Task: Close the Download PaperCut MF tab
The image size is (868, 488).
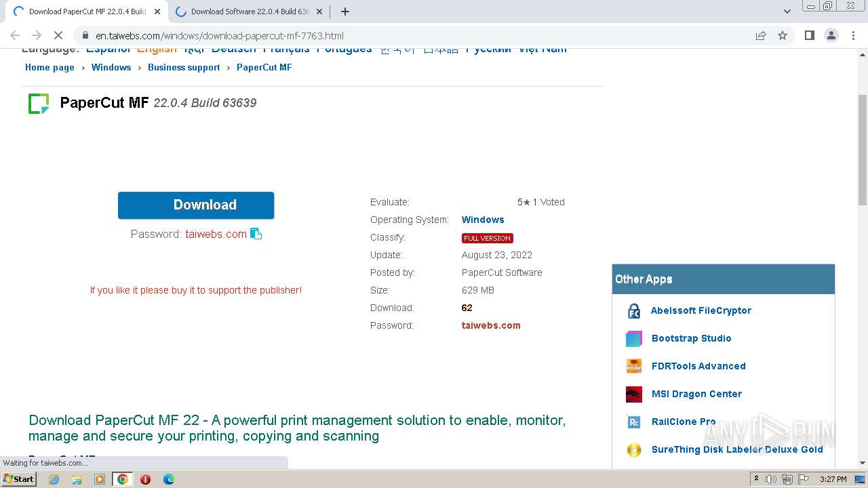Action: (x=157, y=12)
